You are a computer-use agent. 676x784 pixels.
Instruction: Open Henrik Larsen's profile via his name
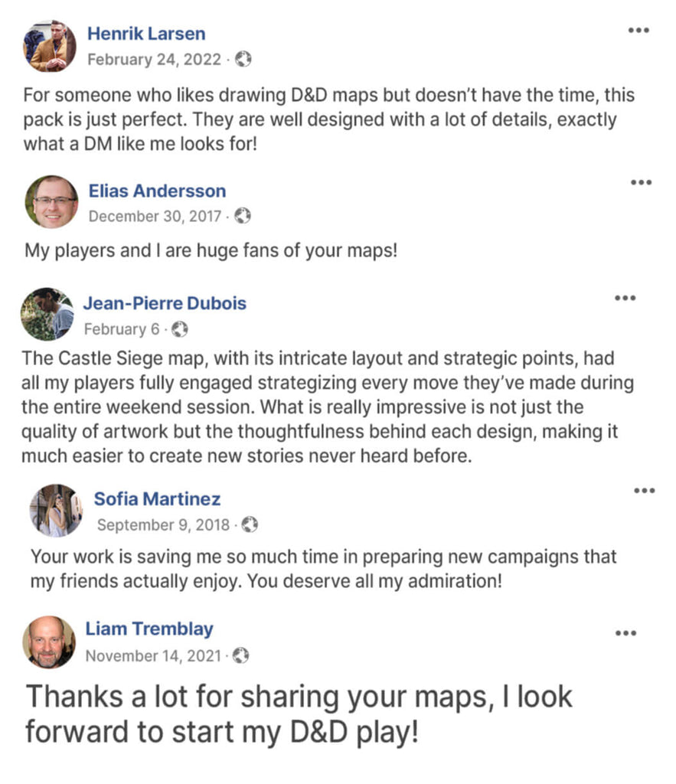click(x=146, y=34)
